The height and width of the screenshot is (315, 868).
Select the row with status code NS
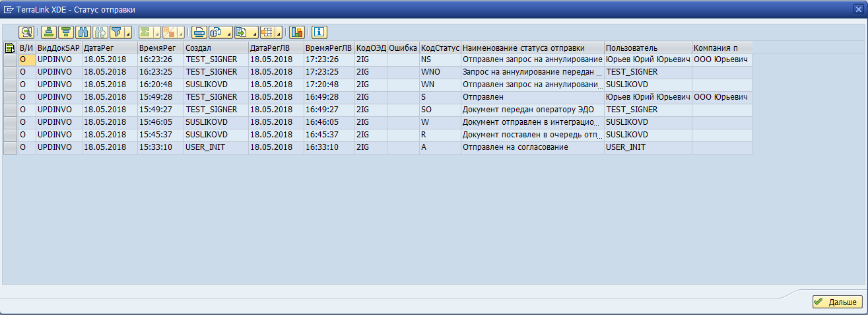(x=10, y=59)
